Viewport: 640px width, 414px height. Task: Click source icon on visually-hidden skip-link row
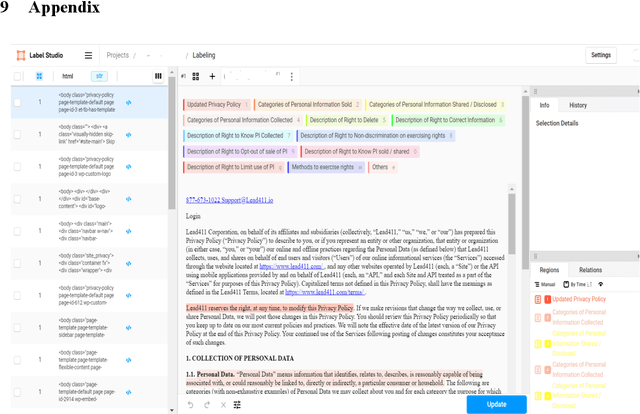tap(129, 134)
